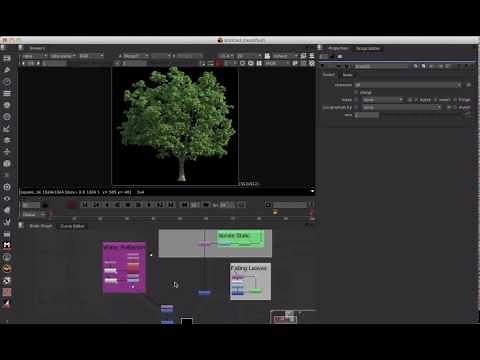
Task: Open the Transform nodes toolbar menu
Action: click(x=7, y=152)
